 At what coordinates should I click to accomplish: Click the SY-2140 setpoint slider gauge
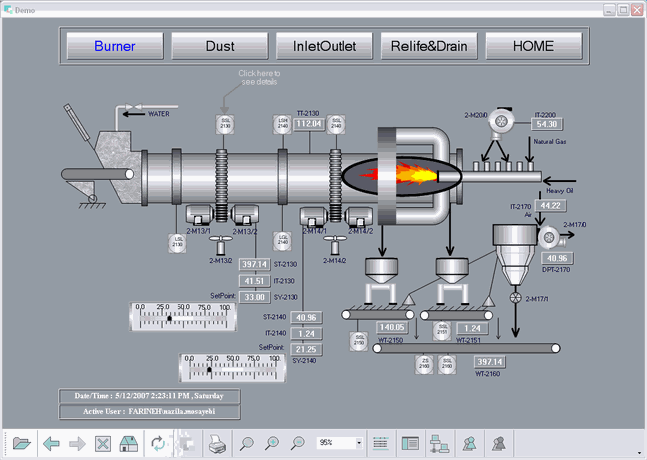tap(232, 367)
